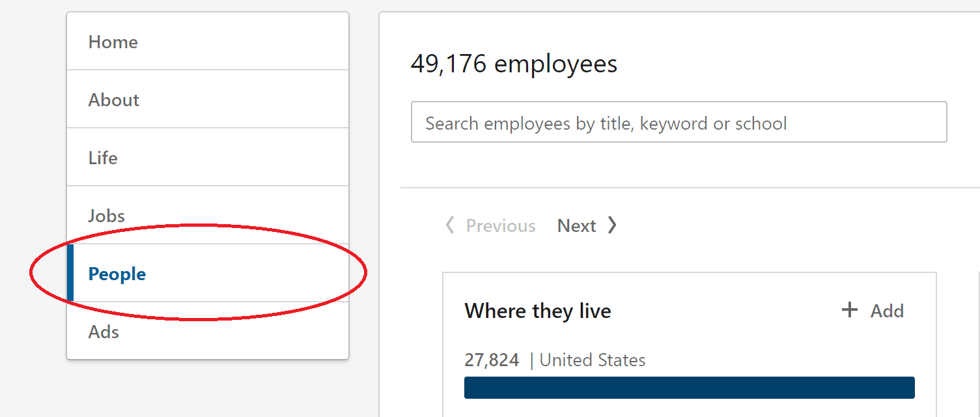Click the 49,176 employees heading
This screenshot has width=980, height=417.
click(x=514, y=63)
